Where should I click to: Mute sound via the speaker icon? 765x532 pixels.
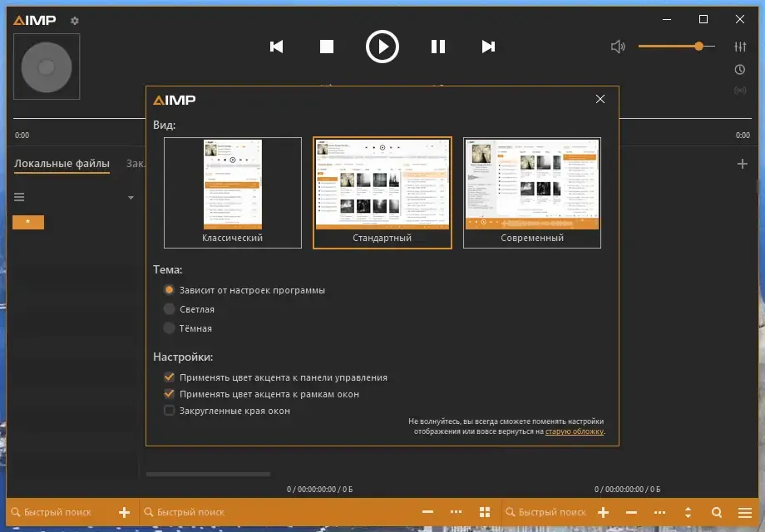click(x=618, y=47)
